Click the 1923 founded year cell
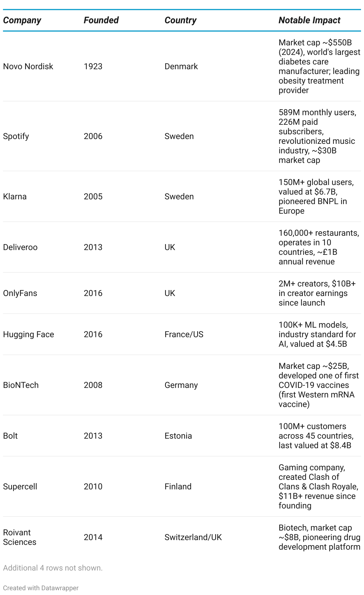This screenshot has height=595, width=364. (93, 66)
